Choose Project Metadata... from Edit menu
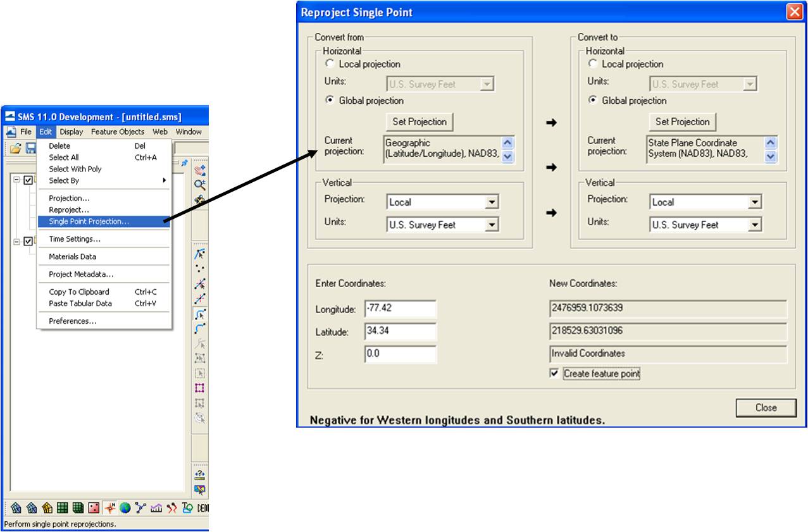The width and height of the screenshot is (808, 532). click(x=104, y=275)
